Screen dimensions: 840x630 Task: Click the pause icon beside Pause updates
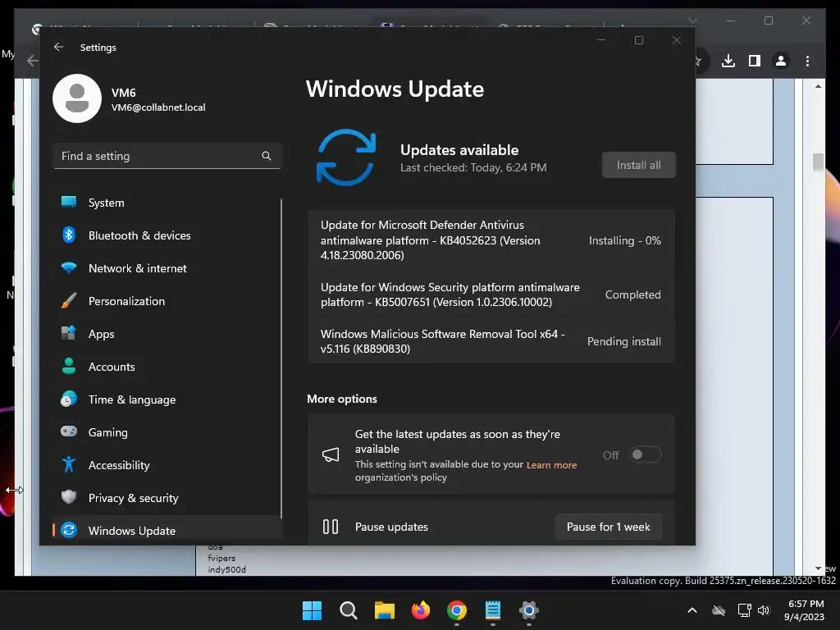[331, 527]
